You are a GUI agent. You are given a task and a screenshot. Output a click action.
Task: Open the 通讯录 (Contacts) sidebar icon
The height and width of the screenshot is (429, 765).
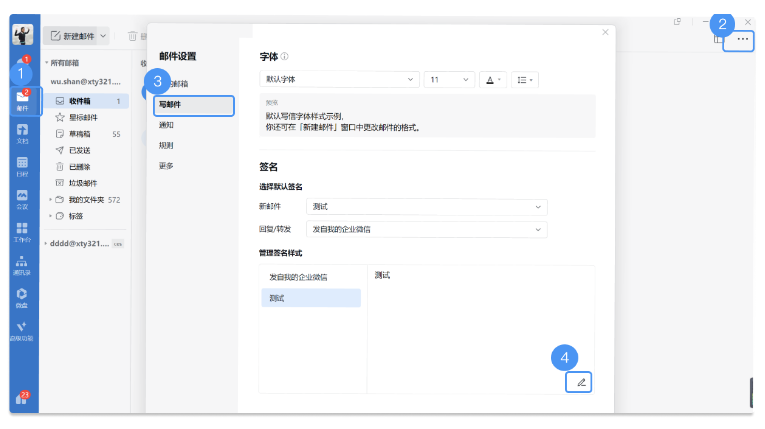(x=21, y=264)
